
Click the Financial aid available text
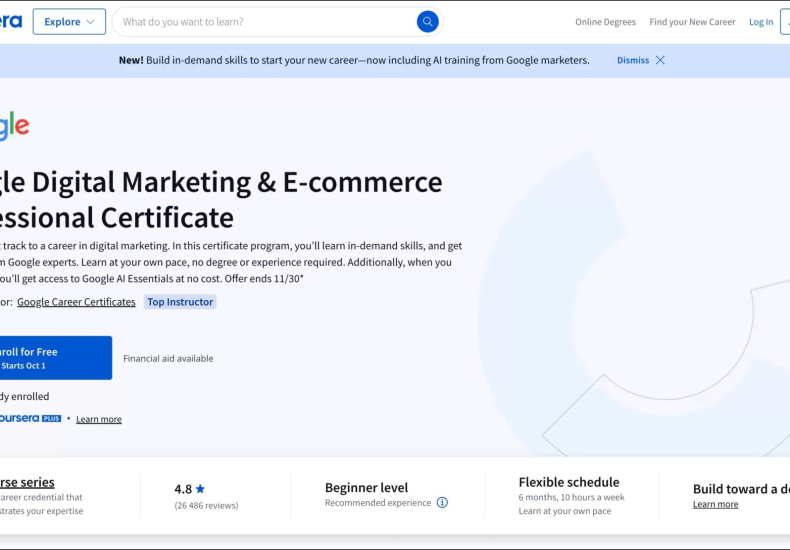coord(168,359)
